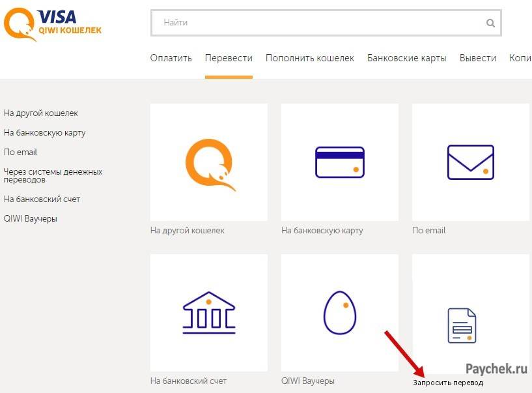The image size is (532, 393).
Task: Open Через системы денежных переводов link
Action: coord(53,175)
